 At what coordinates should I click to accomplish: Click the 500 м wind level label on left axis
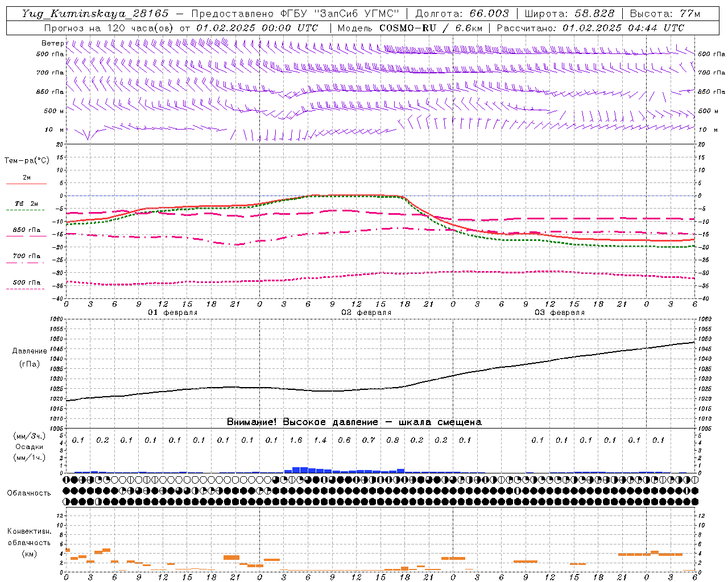[54, 111]
